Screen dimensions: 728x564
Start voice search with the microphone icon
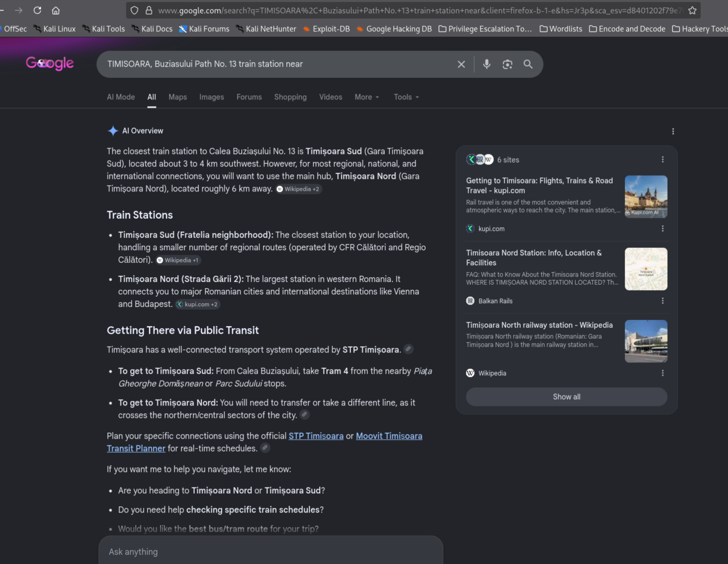pyautogui.click(x=486, y=64)
